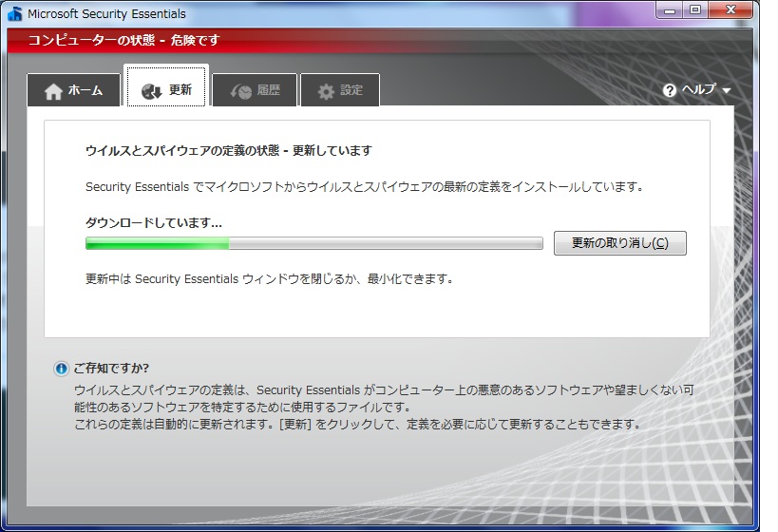Select the 更新 tab

coord(166,85)
